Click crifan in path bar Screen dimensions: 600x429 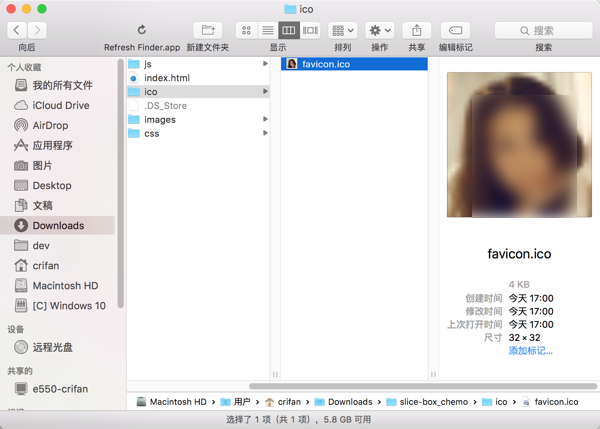[x=283, y=402]
